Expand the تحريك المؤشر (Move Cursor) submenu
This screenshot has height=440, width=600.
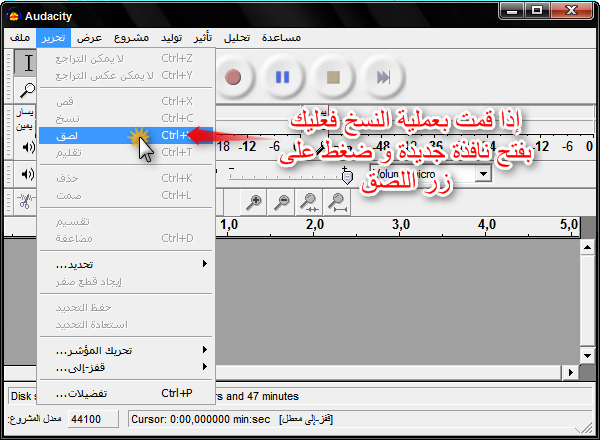click(126, 350)
